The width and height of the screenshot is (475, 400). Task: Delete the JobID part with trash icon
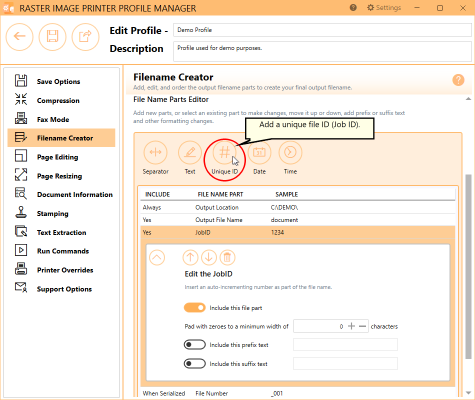point(227,257)
